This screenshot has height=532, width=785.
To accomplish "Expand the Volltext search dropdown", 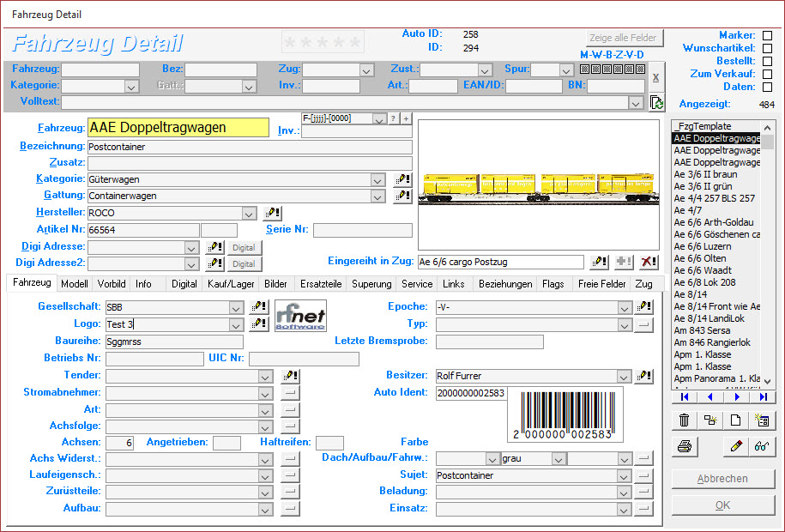I will click(x=636, y=103).
